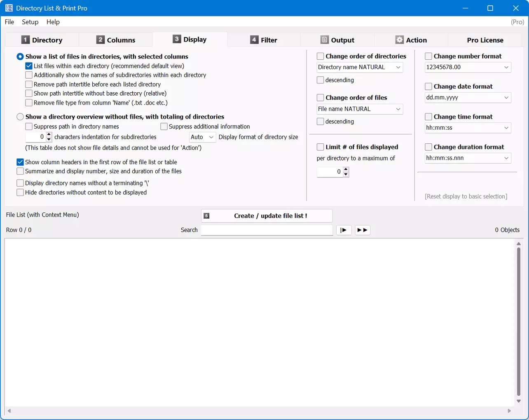
Task: Click the app icon in title bar
Action: coord(9,8)
